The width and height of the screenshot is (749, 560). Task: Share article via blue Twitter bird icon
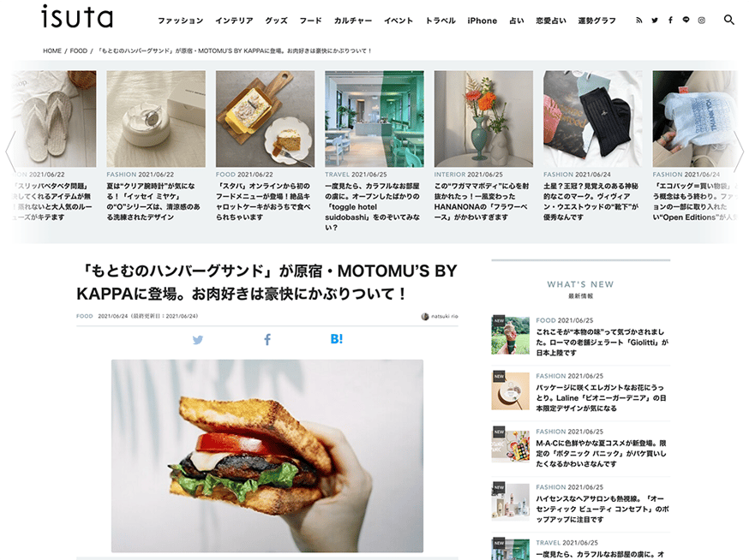(198, 339)
